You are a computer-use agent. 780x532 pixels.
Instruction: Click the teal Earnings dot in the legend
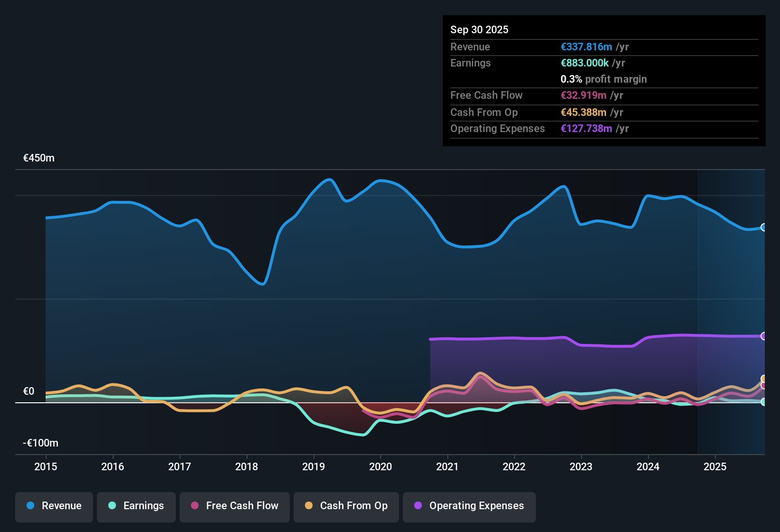[x=112, y=506]
